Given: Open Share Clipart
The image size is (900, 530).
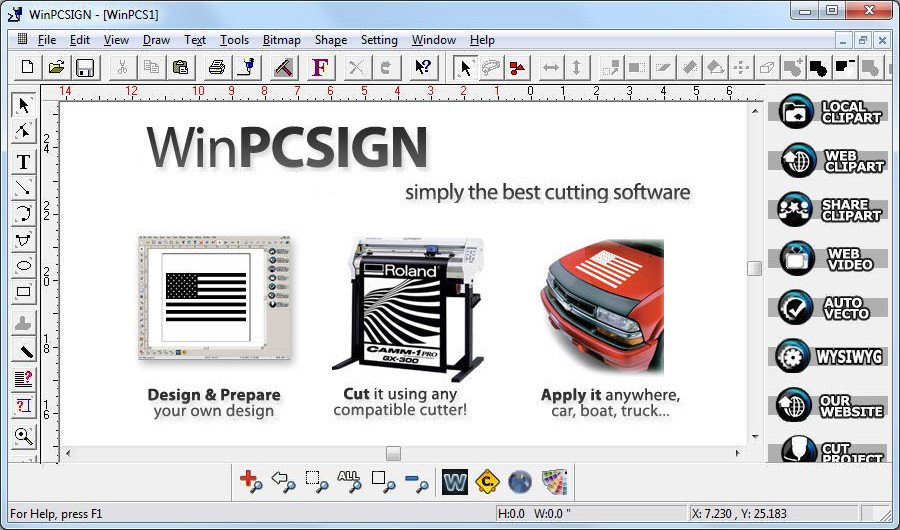Looking at the screenshot, I should [x=829, y=210].
